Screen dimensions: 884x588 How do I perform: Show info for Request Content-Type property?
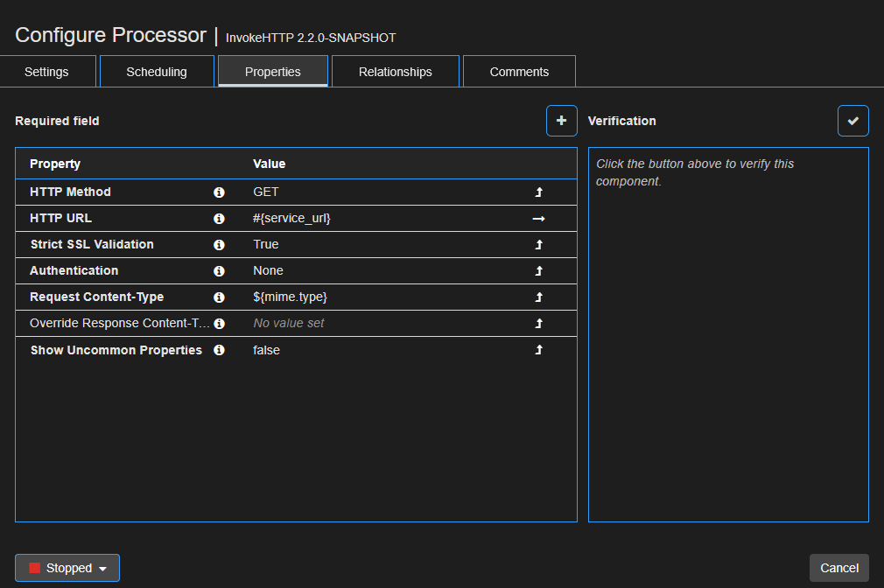[219, 297]
